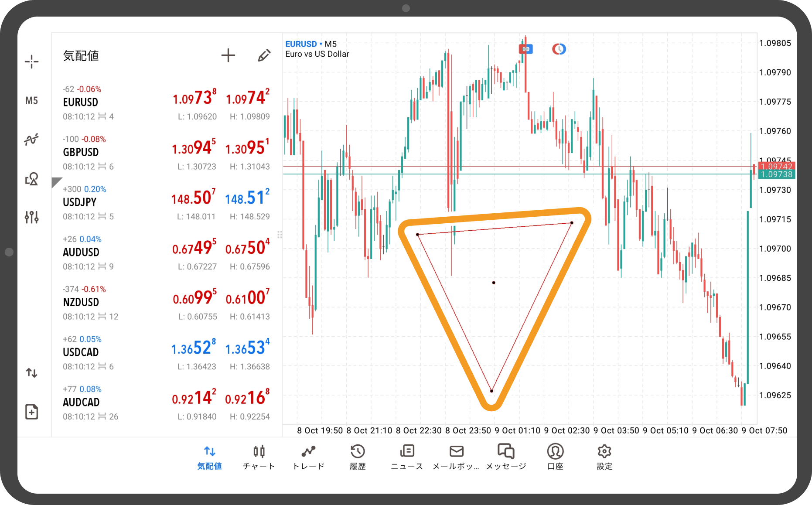812x505 pixels.
Task: Select the AUDUSD quote row
Action: 167,253
